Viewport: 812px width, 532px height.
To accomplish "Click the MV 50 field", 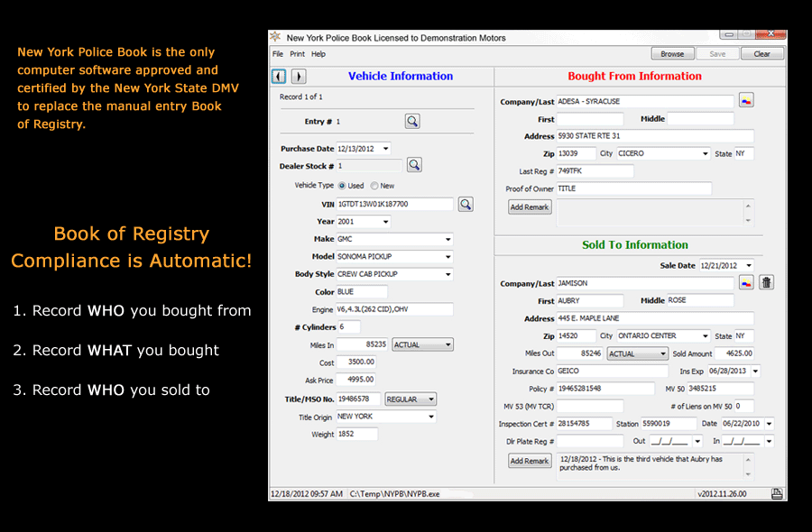I will [x=720, y=389].
